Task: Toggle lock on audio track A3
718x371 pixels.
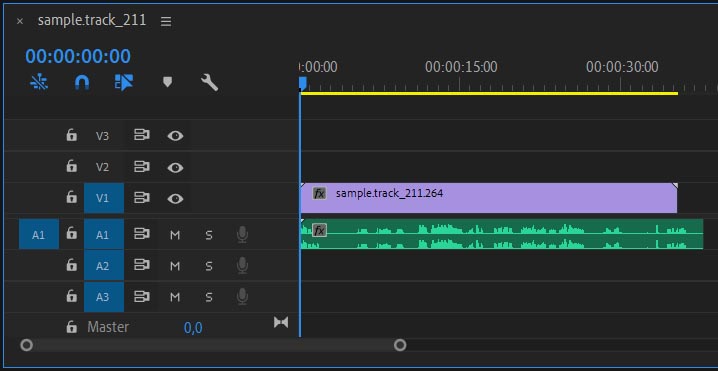Action: [x=71, y=296]
